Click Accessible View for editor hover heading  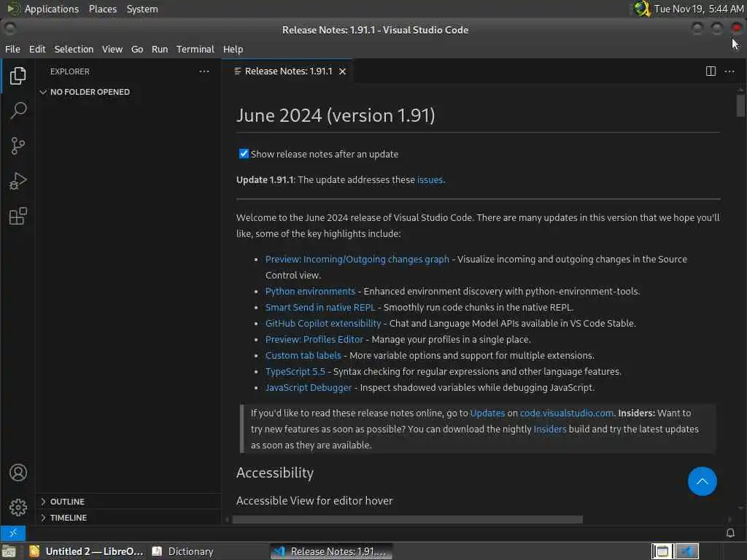click(314, 501)
